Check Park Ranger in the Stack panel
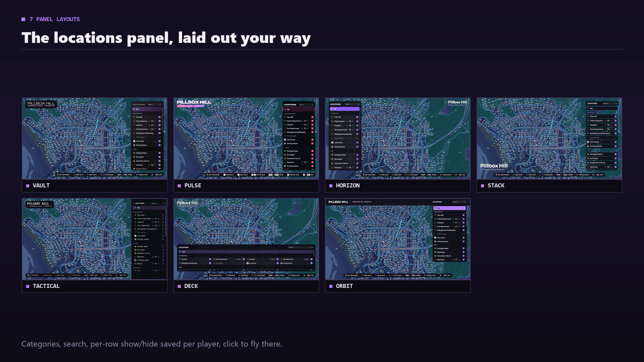Viewport: 644px width, 362px height. (615, 138)
